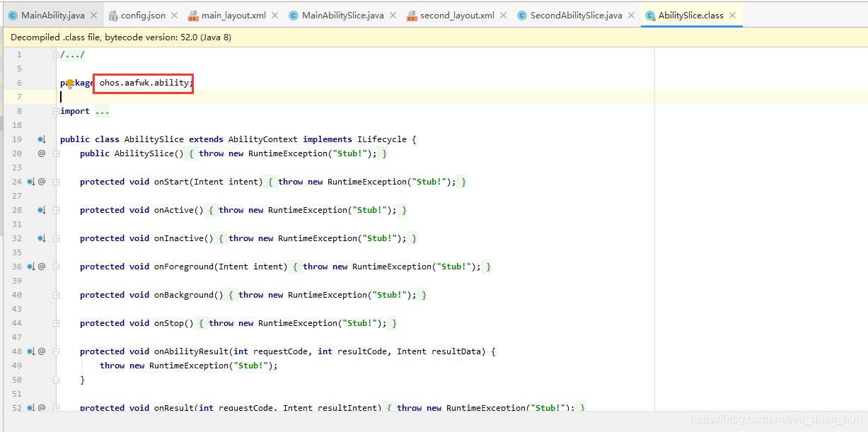868x432 pixels.
Task: Click the onStop method name
Action: [169, 323]
